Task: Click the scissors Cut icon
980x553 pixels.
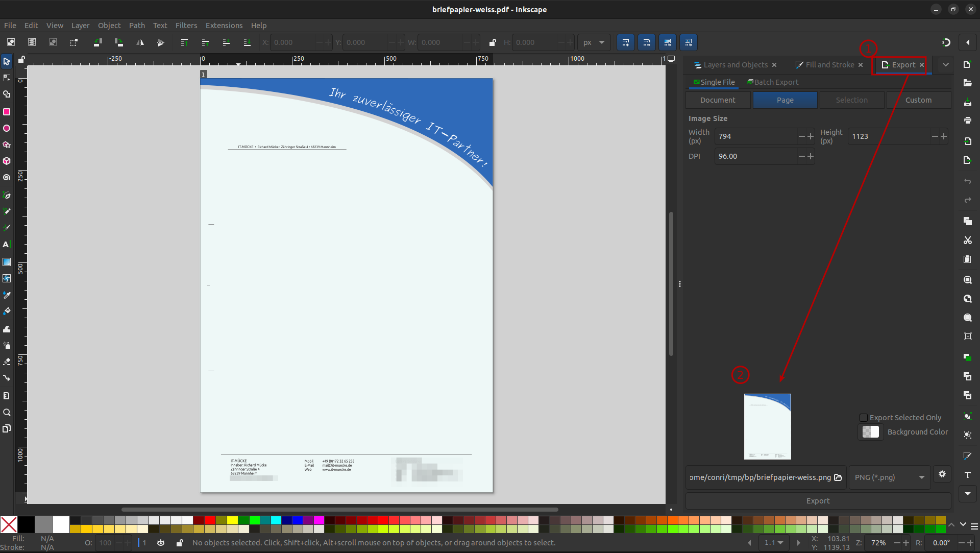Action: 967,240
